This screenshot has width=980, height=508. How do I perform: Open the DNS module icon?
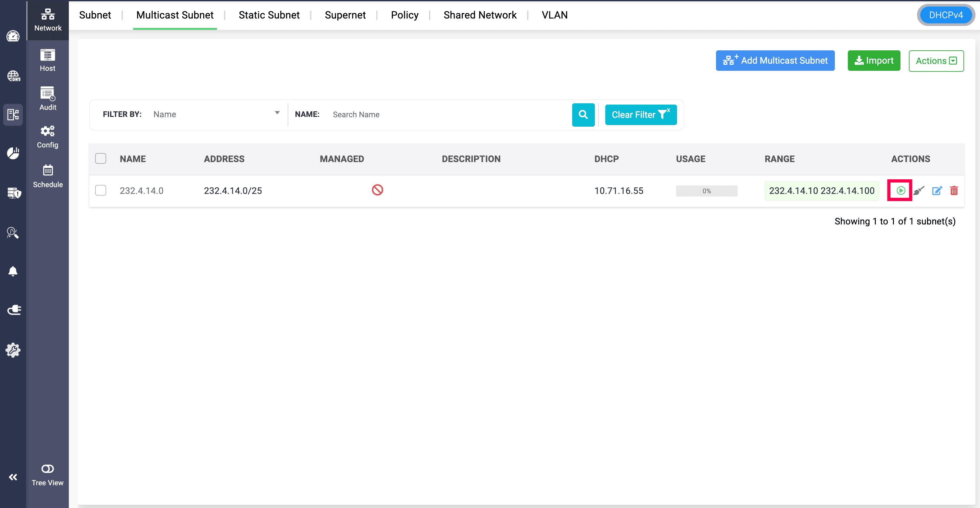(x=13, y=76)
